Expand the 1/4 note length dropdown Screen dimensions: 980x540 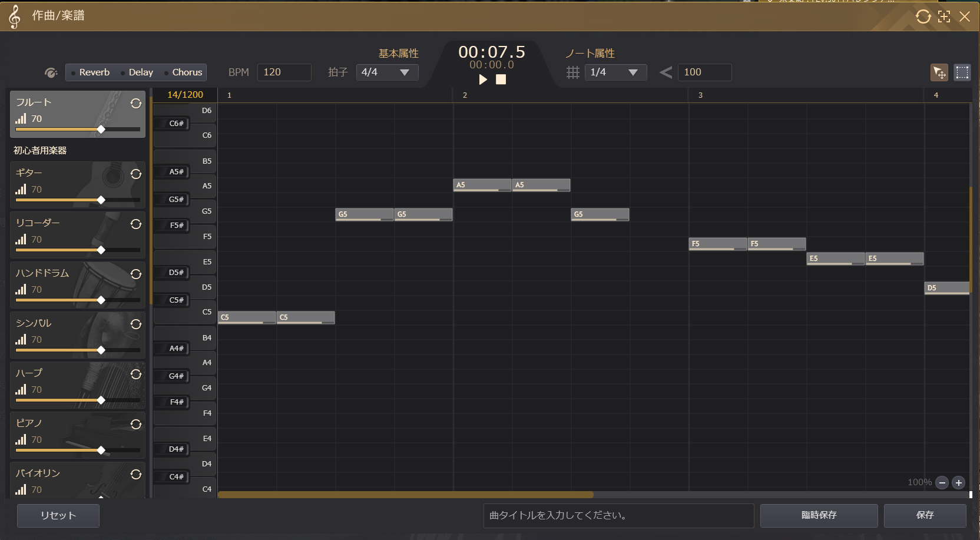615,72
